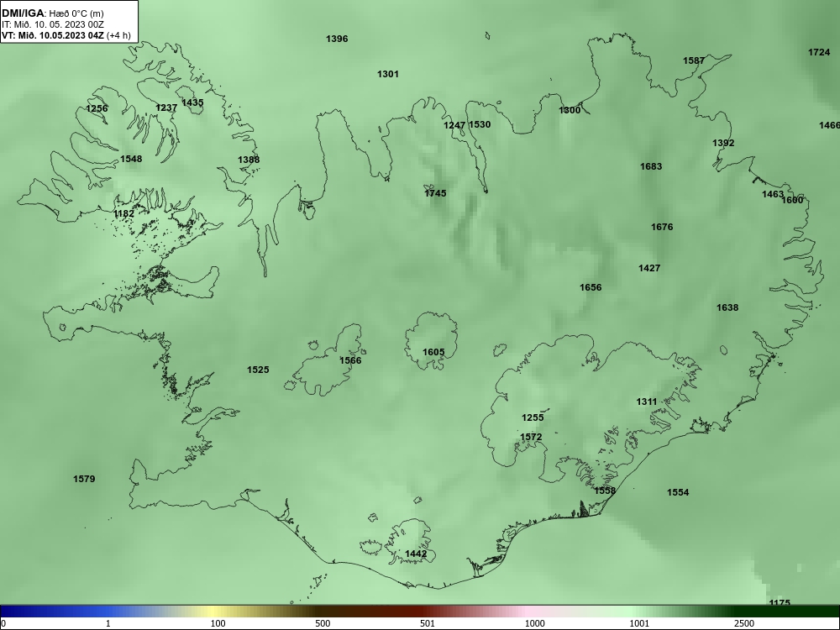This screenshot has height=630, width=840.
Task: Click the 1554 value offshore southeast
Action: [x=678, y=492]
